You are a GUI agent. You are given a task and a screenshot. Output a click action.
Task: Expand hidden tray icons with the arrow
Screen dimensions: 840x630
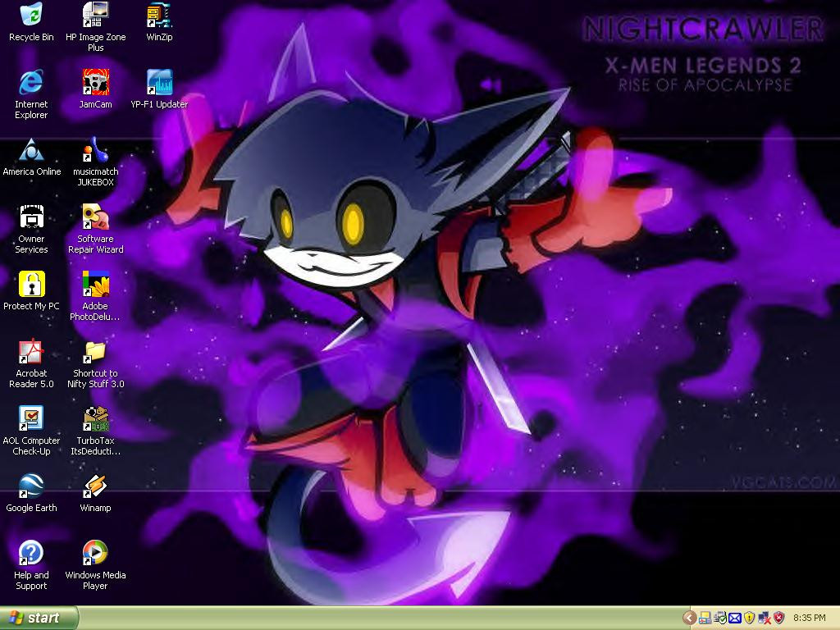pyautogui.click(x=689, y=619)
